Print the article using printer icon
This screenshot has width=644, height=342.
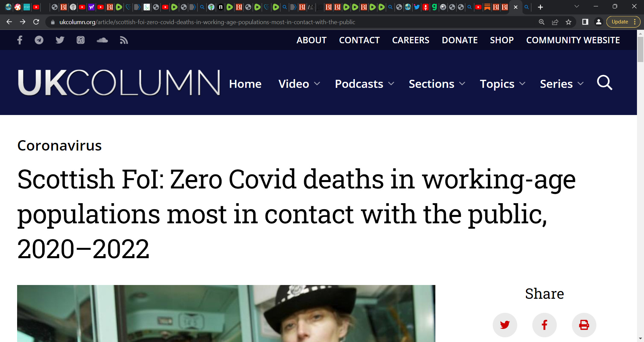tap(584, 325)
